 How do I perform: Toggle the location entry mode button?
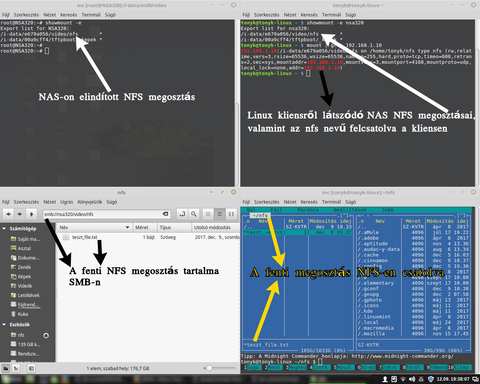182,214
